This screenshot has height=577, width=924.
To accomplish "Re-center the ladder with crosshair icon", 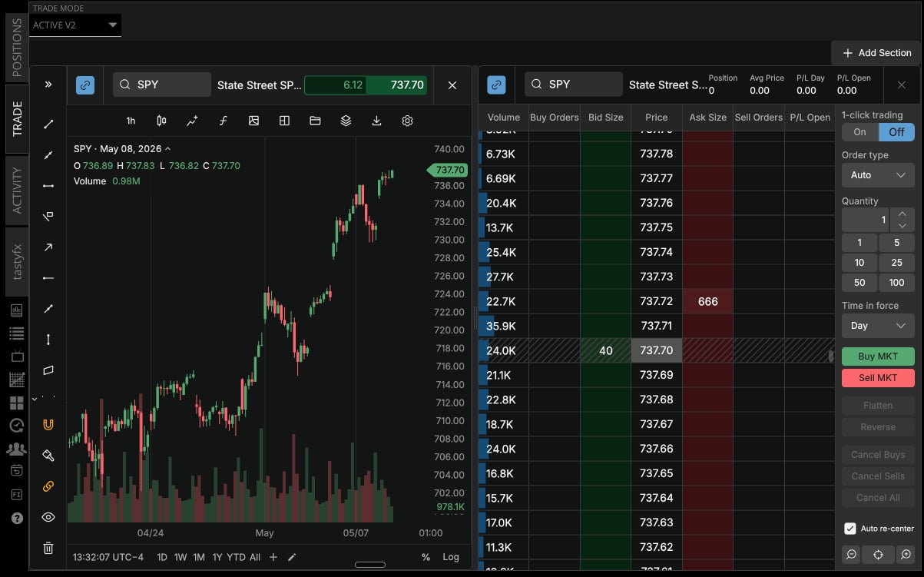I will pyautogui.click(x=879, y=554).
